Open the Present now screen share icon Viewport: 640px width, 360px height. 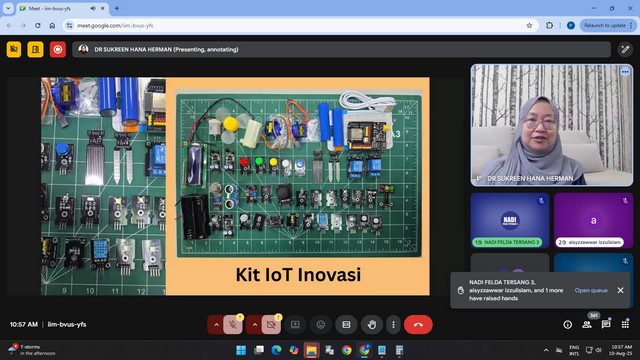coord(295,325)
